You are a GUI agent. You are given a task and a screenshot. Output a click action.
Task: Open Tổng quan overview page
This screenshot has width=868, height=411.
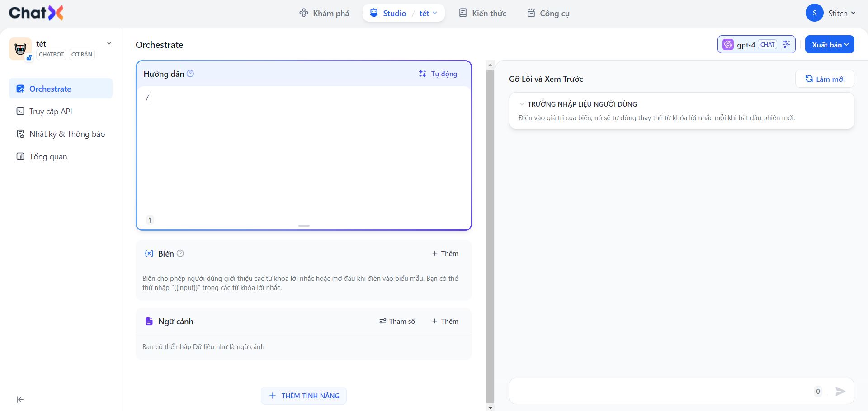61,156
